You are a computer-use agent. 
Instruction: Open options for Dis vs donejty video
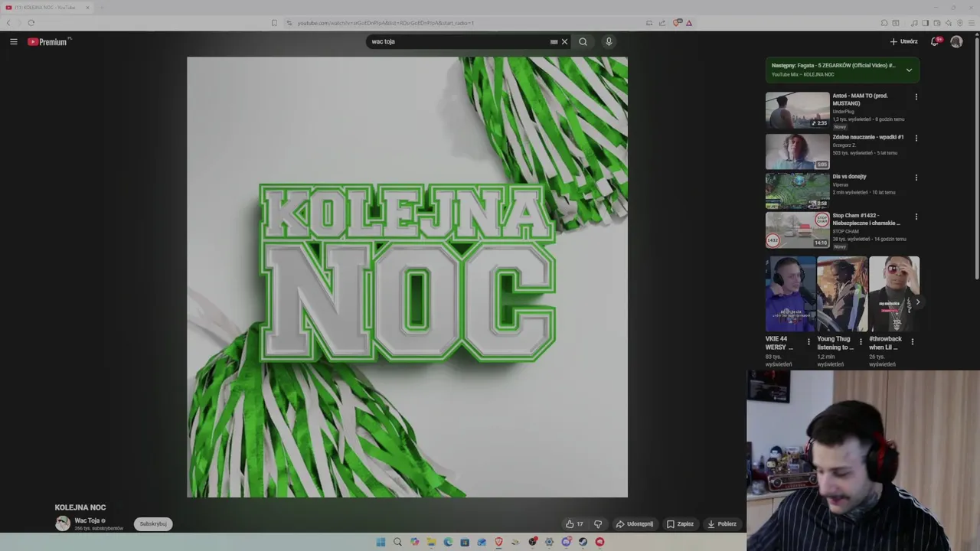(916, 178)
